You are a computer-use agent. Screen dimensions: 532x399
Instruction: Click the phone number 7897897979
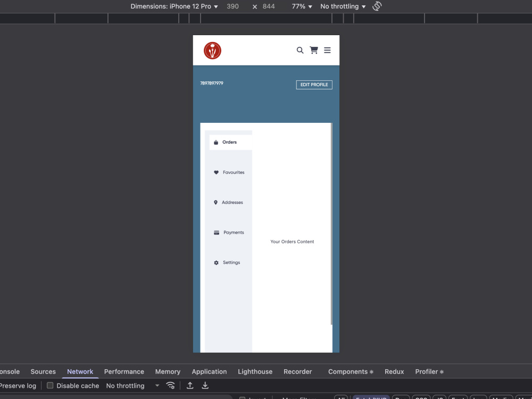(x=212, y=83)
